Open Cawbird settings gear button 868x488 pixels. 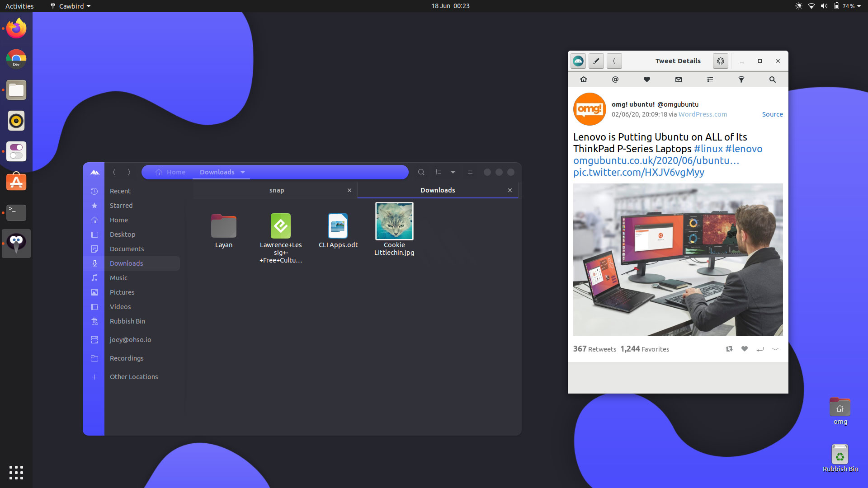coord(721,61)
